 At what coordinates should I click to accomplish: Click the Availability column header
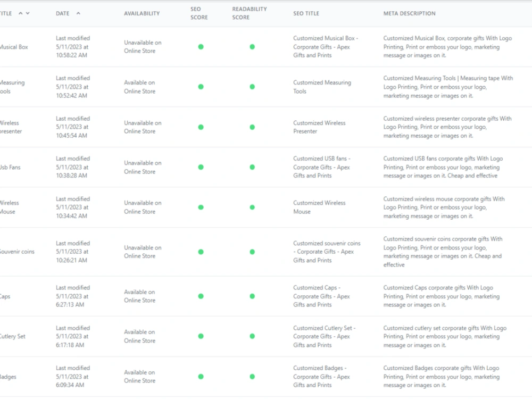click(142, 13)
